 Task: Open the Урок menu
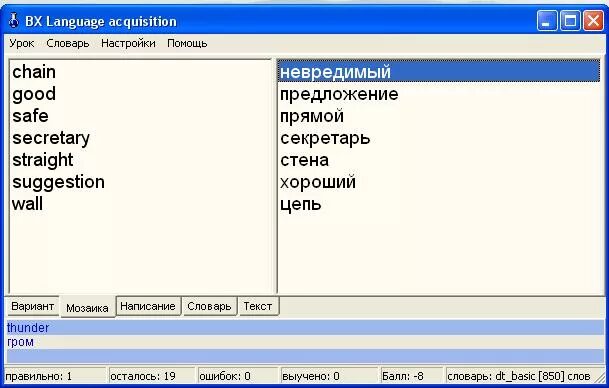coord(22,43)
